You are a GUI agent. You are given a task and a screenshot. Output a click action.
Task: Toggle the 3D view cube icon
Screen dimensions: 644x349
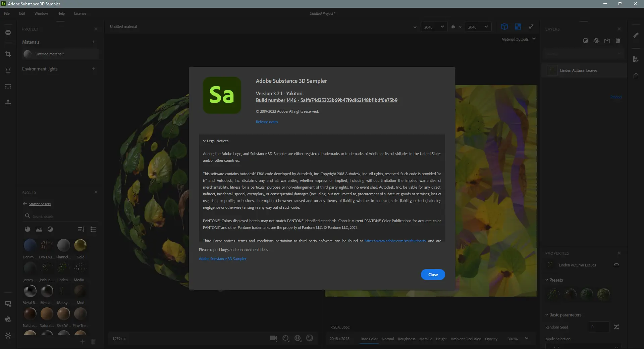click(x=504, y=27)
